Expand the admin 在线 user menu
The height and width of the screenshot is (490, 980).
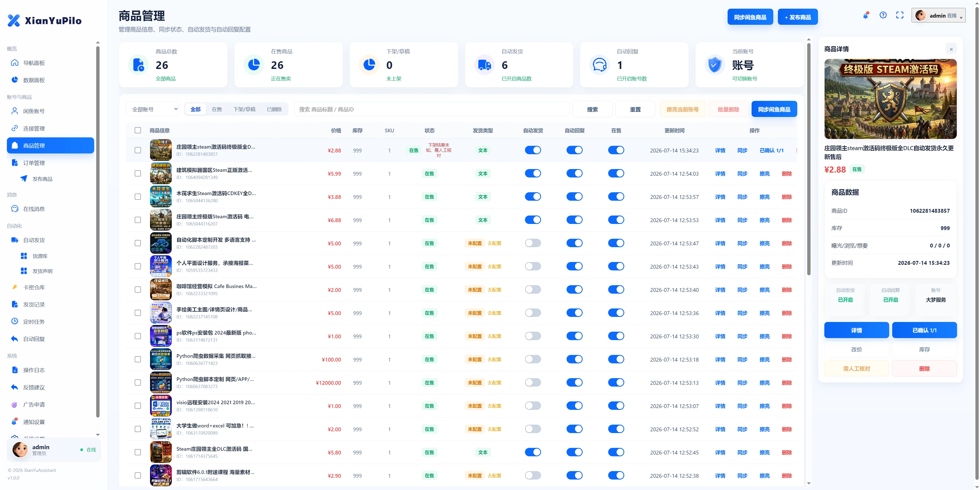point(938,16)
